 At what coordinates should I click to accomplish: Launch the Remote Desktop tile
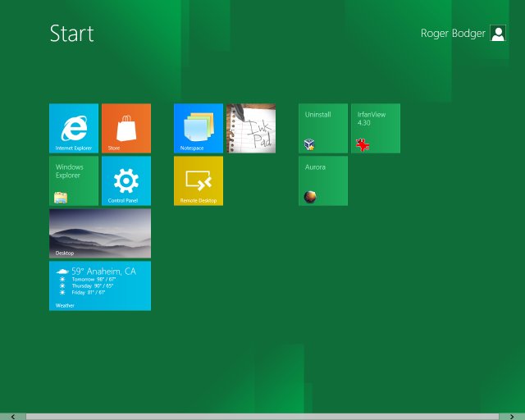tap(199, 180)
